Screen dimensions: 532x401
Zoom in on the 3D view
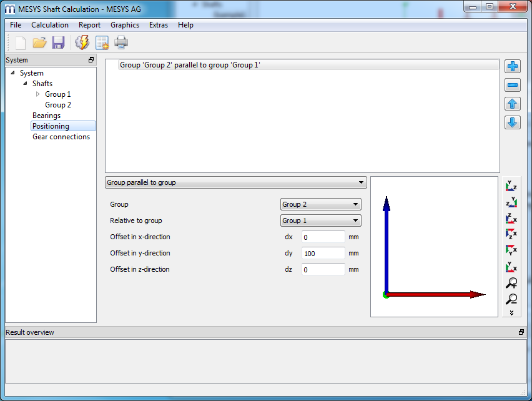pyautogui.click(x=511, y=283)
